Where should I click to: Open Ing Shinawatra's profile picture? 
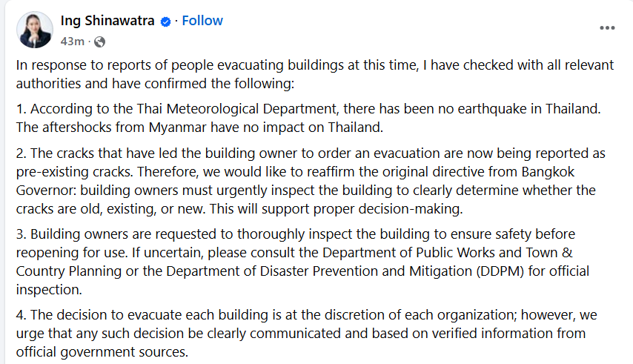point(35,30)
